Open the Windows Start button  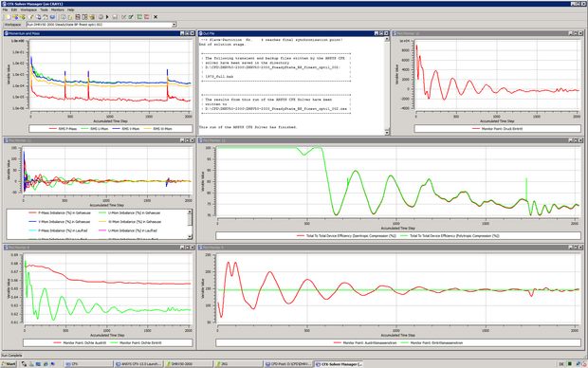pos(9,364)
